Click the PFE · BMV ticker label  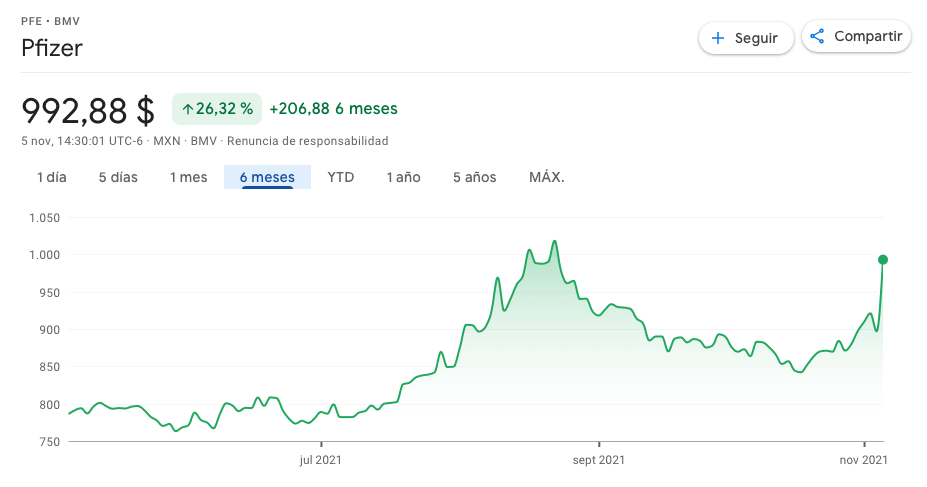pos(50,21)
